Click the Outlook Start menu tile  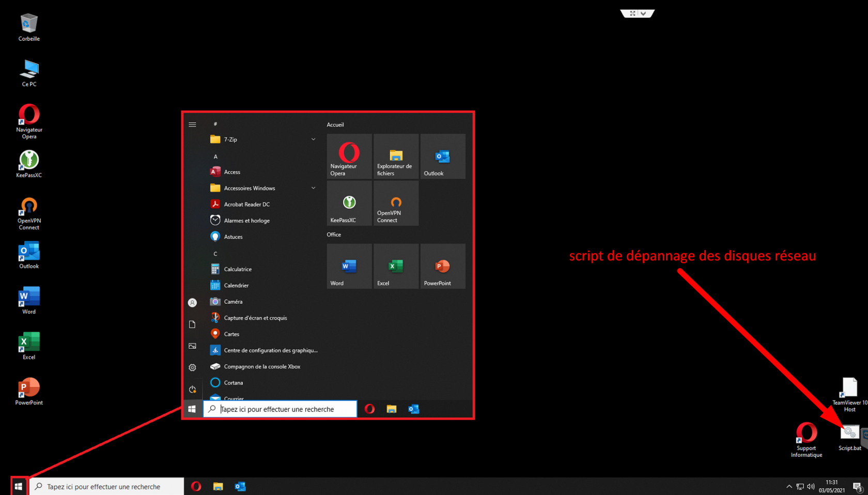pos(443,157)
